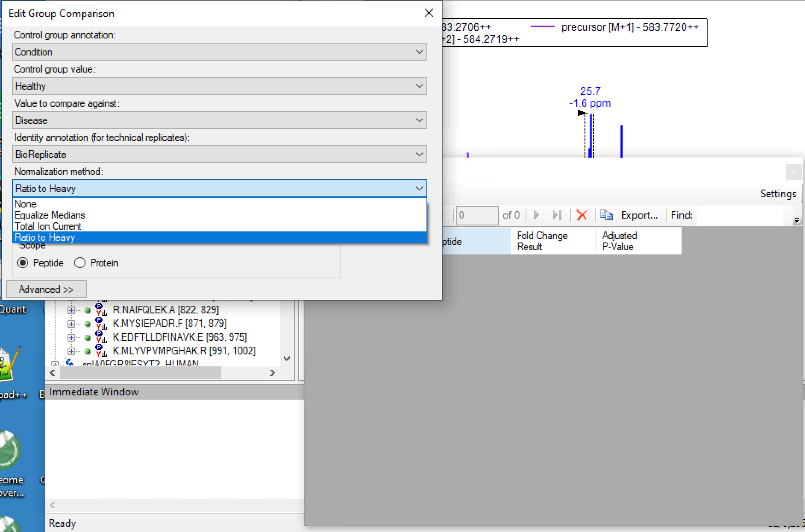Click toolbar overflow arrow right of Find
The width and height of the screenshot is (805, 532).
click(x=796, y=221)
